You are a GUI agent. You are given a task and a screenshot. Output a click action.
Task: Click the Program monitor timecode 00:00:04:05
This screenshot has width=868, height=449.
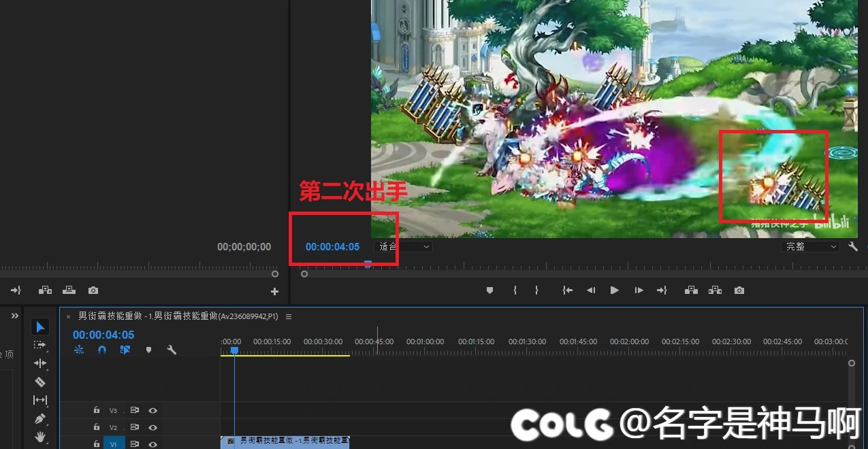point(332,247)
